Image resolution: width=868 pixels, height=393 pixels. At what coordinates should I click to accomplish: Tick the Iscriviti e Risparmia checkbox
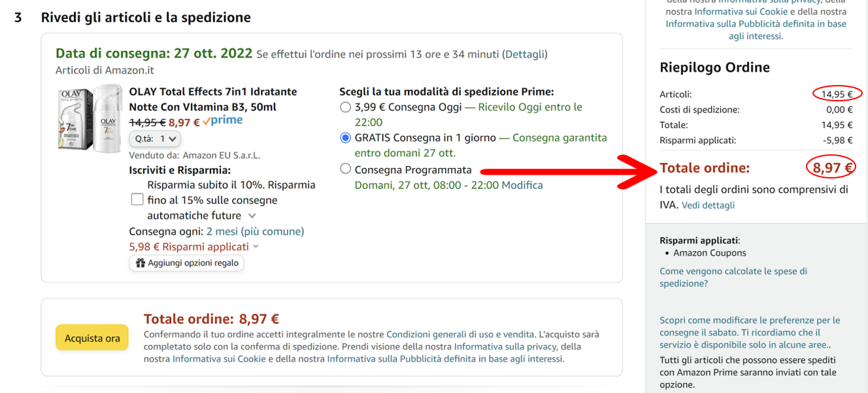(137, 200)
